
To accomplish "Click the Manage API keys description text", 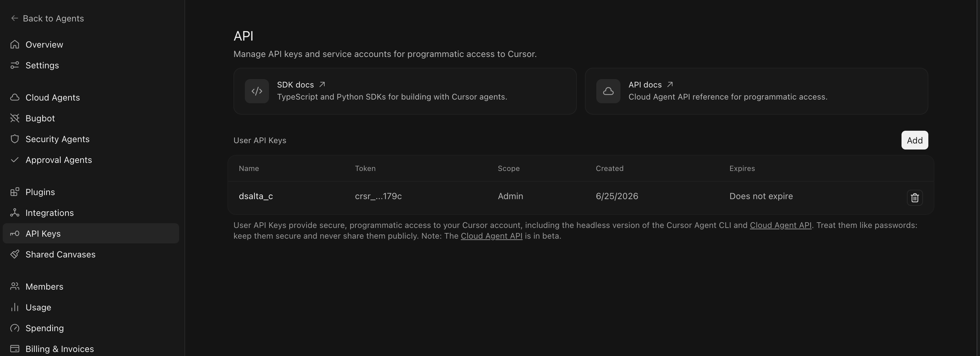I will [385, 54].
